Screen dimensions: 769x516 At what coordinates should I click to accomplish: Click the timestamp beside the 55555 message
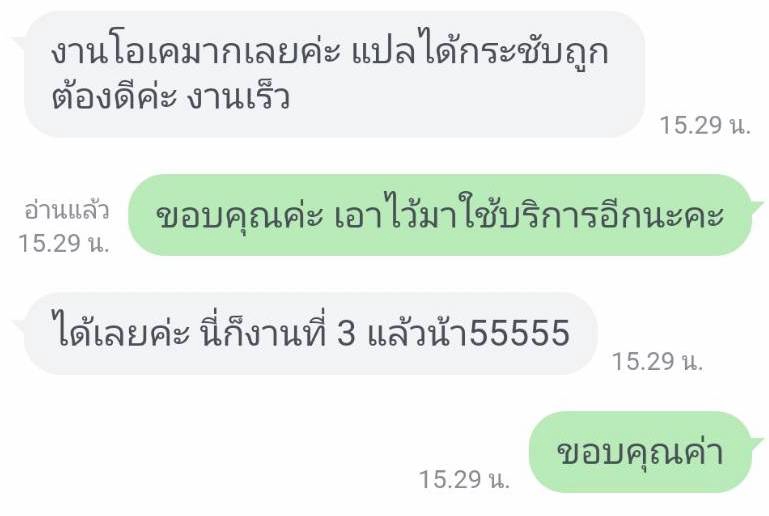pyautogui.click(x=658, y=361)
